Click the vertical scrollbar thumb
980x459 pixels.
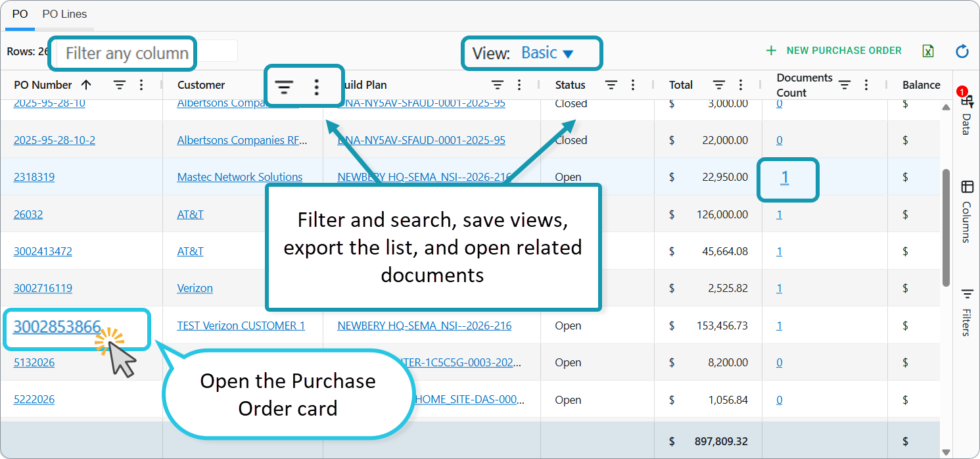[x=946, y=228]
